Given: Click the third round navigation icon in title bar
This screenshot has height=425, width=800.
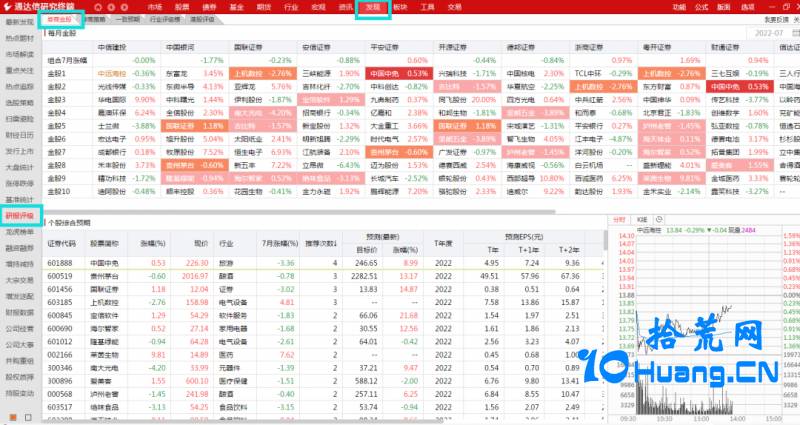Looking at the screenshot, I should pyautogui.click(x=124, y=7).
